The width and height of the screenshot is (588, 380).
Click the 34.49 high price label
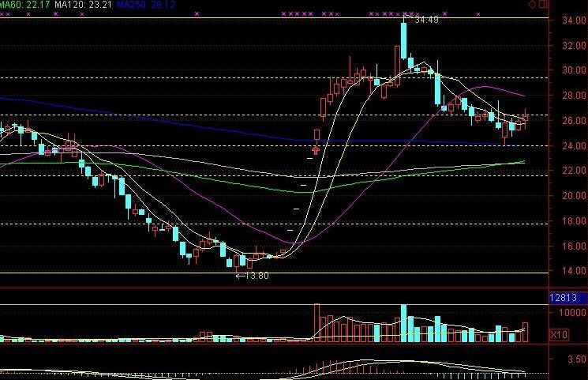coord(426,19)
